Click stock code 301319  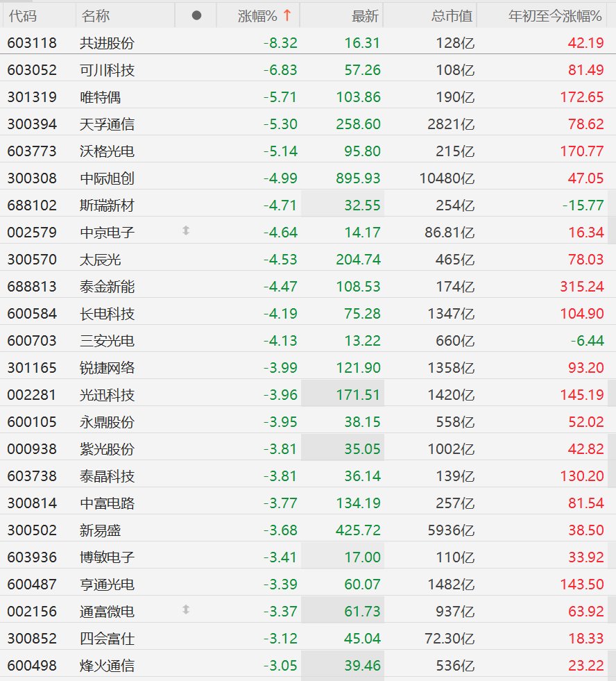coord(32,97)
